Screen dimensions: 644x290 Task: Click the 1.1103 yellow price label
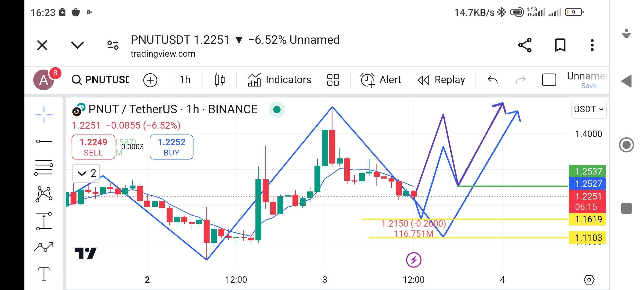pyautogui.click(x=587, y=238)
